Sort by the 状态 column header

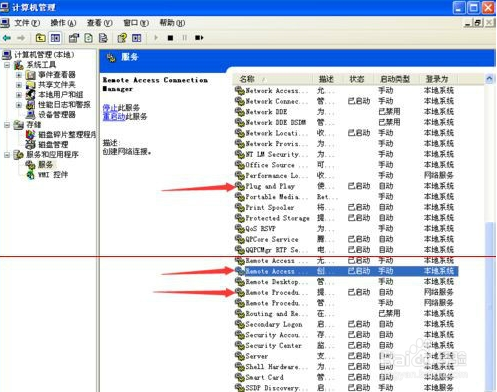click(x=359, y=79)
